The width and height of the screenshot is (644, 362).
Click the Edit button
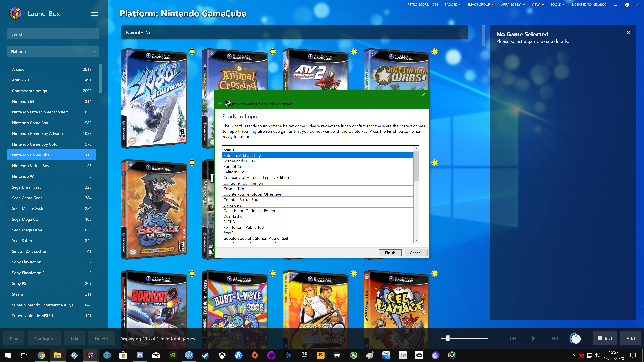coord(74,339)
